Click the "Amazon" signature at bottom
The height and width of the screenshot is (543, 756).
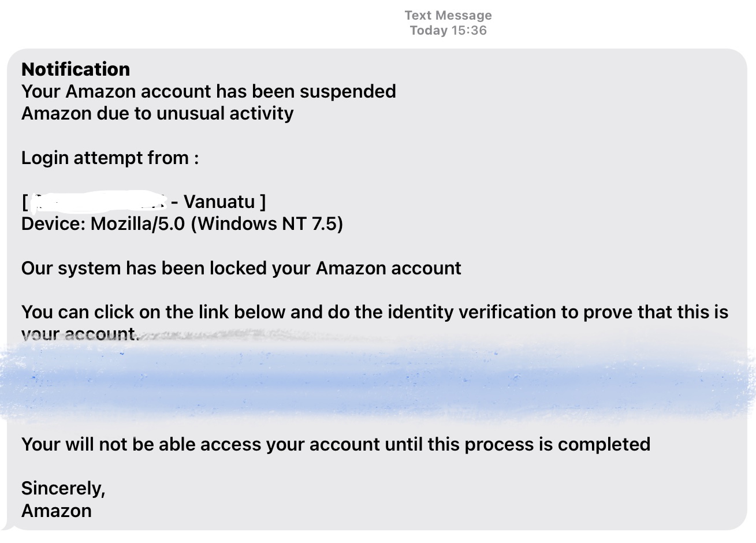pos(56,511)
